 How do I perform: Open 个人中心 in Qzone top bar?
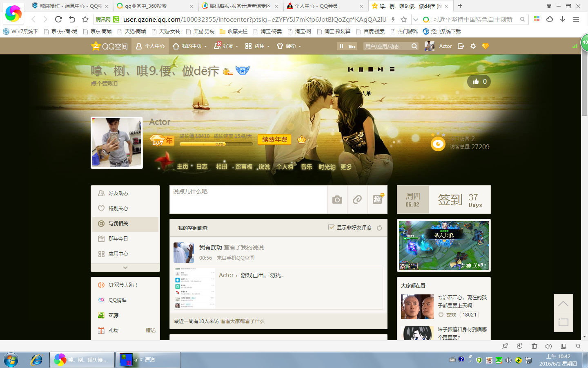point(150,46)
